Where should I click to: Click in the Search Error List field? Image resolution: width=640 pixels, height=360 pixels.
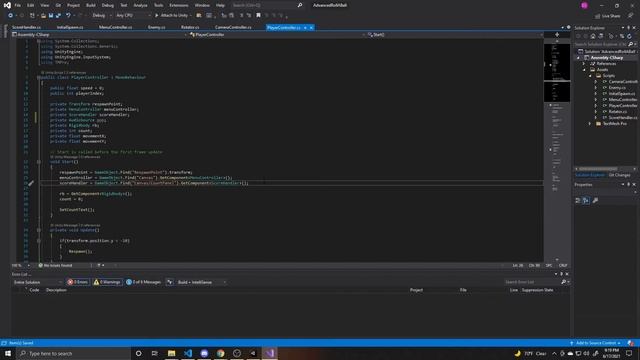tap(532, 282)
